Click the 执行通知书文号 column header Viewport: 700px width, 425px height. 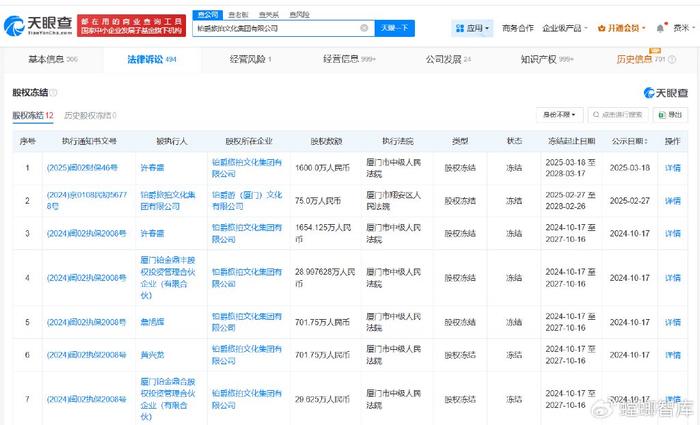click(89, 141)
